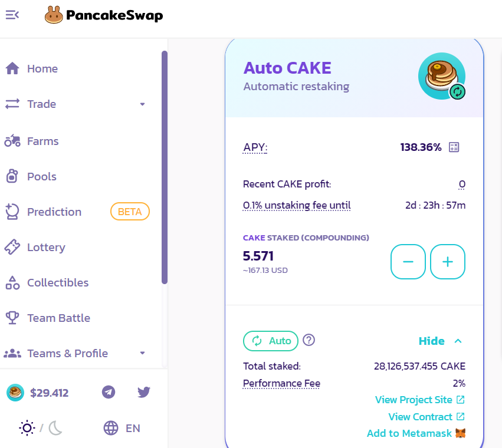Expand the Trade submenu arrow
Viewport: 502px width, 448px height.
tap(143, 104)
